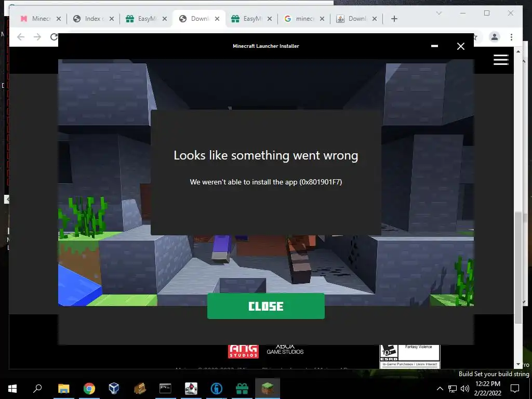Switch to the Index browser tab

(88, 19)
